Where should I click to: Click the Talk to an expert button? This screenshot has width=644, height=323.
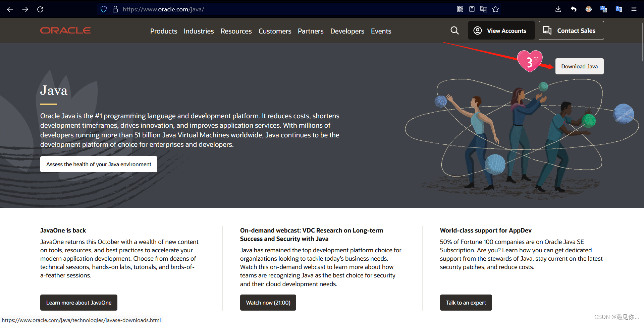[466, 303]
